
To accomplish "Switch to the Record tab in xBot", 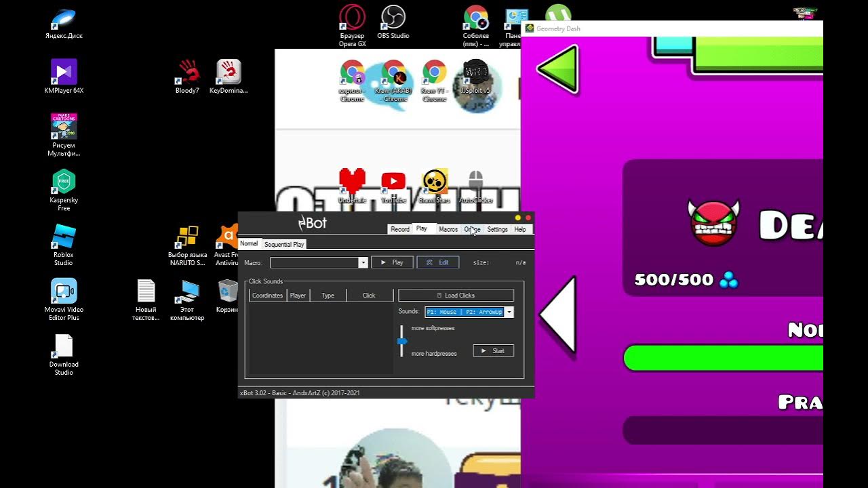I will coord(400,229).
